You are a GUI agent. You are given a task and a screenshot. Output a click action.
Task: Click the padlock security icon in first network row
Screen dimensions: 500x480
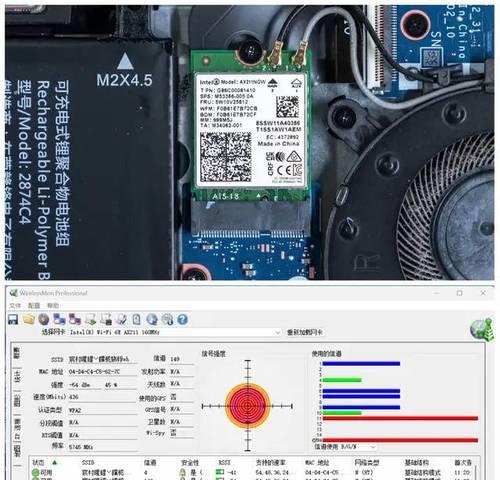pyautogui.click(x=182, y=472)
